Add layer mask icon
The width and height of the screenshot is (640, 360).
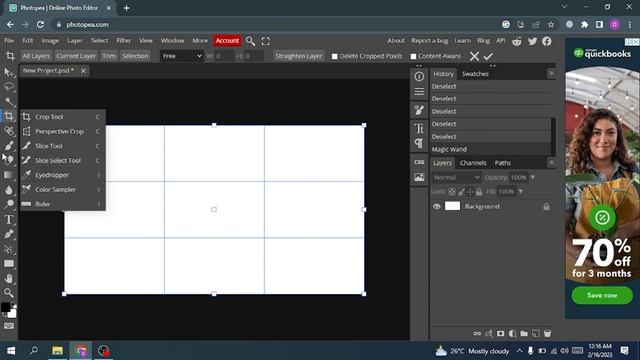[500, 333]
